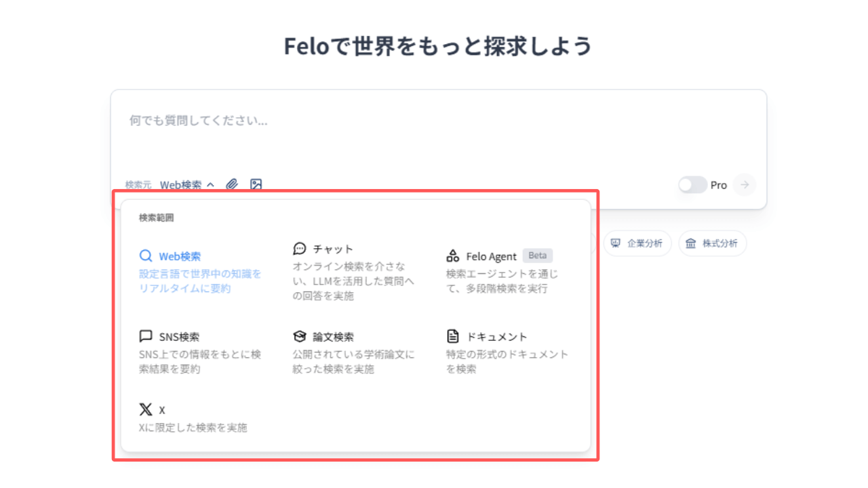Click the image upload icon
The height and width of the screenshot is (488, 868).
tap(256, 184)
